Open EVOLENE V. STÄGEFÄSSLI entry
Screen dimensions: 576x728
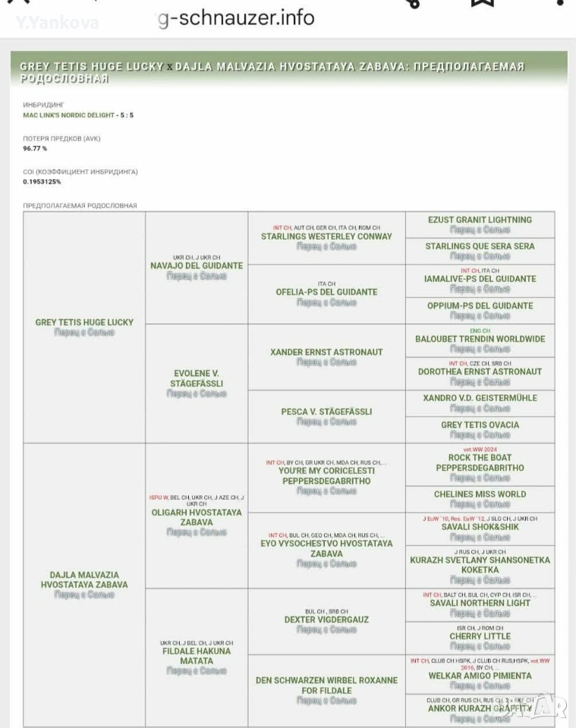coord(197,378)
